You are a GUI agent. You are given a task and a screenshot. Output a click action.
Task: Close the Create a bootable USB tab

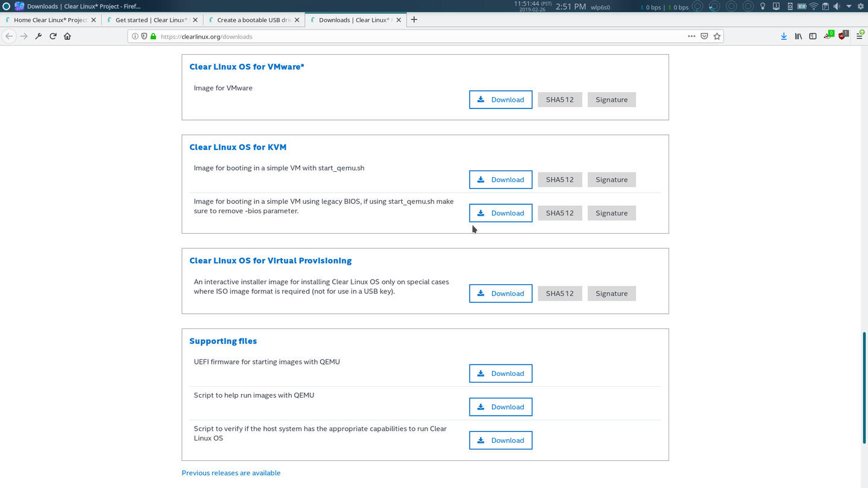click(x=297, y=20)
